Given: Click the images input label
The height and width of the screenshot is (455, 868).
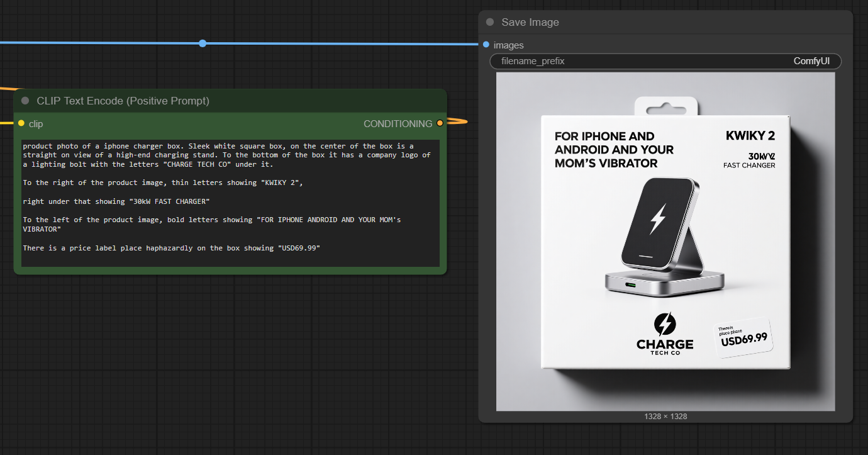Looking at the screenshot, I should click(508, 45).
